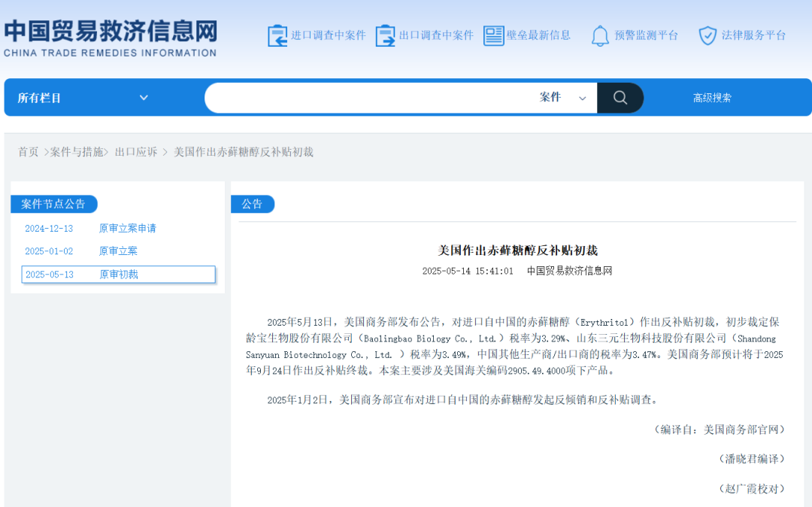Click the legal service shield icon
Screen dimensions: 812x507
coord(707,36)
